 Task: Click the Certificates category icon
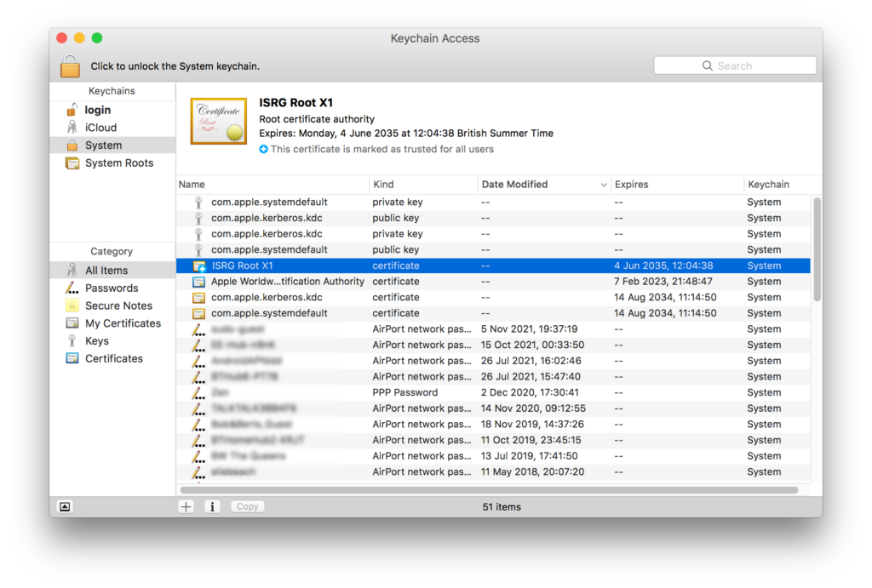(x=72, y=358)
